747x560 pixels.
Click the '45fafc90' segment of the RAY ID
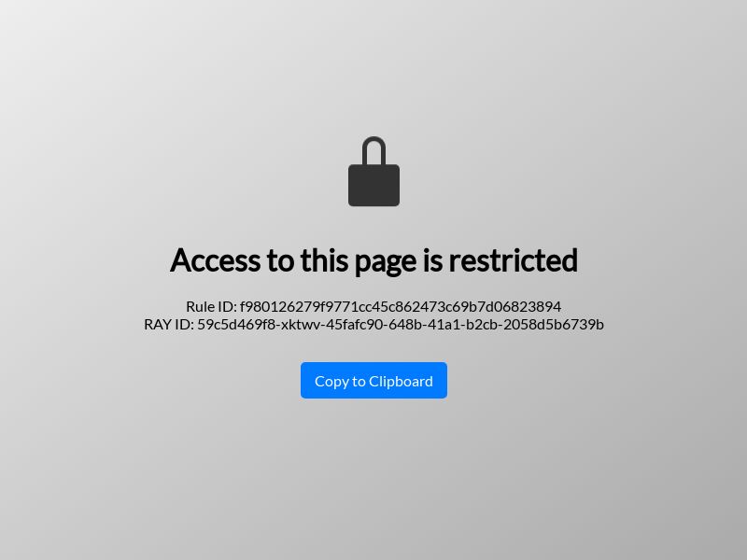tap(357, 324)
